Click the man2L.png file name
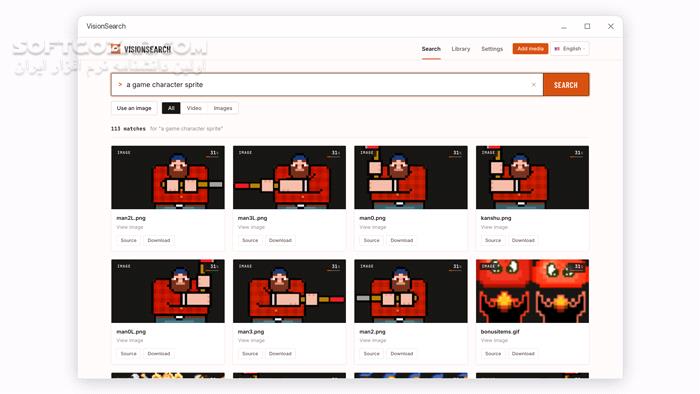Screen dimensions: 700x394 (131, 218)
